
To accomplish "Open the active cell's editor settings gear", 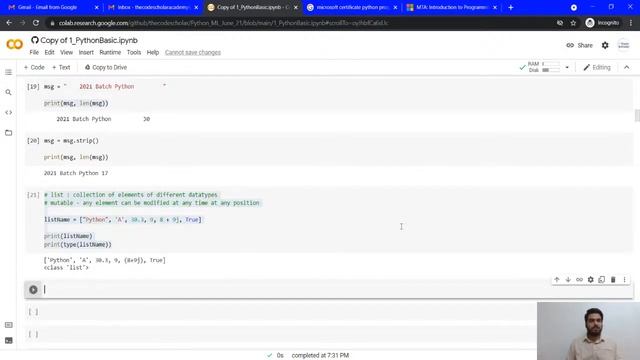I will 591,280.
